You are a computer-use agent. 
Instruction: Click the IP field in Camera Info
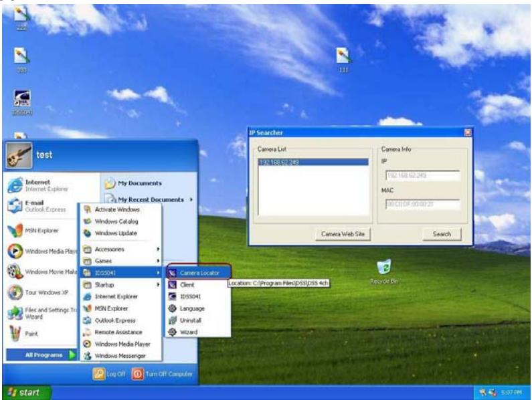[x=422, y=175]
